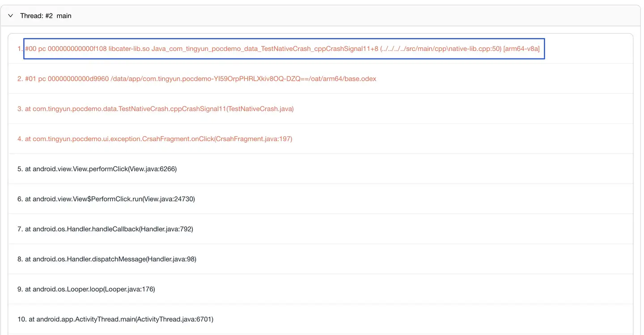
Task: Select frame #01 base.odex path line
Action: (x=200, y=79)
